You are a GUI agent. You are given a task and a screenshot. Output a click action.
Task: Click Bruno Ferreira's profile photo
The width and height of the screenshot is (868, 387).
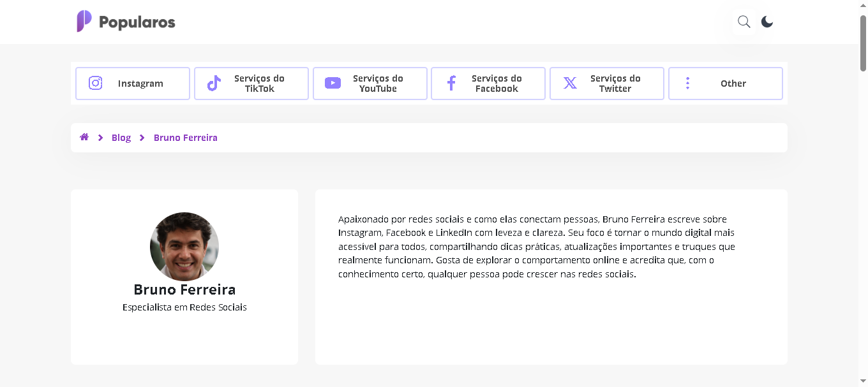coord(184,247)
